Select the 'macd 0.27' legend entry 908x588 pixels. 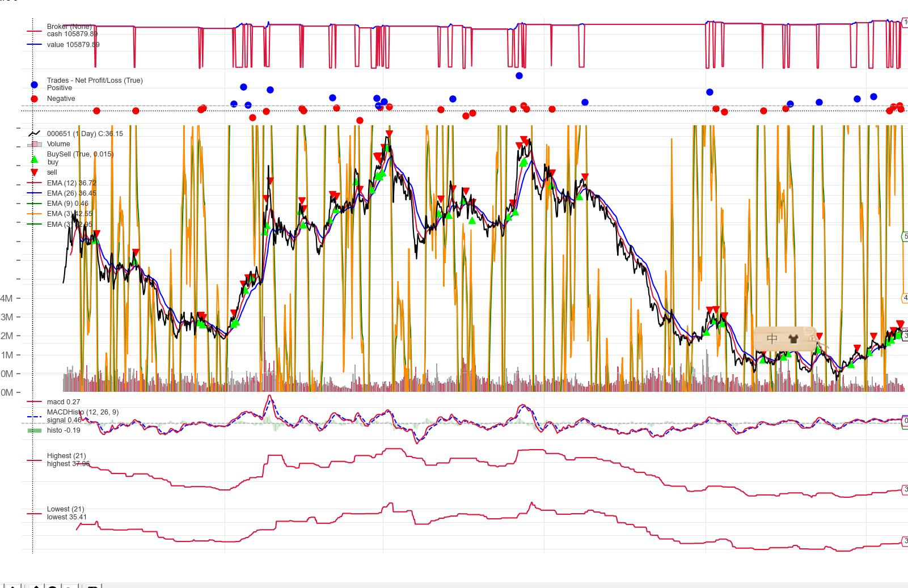[x=64, y=402]
